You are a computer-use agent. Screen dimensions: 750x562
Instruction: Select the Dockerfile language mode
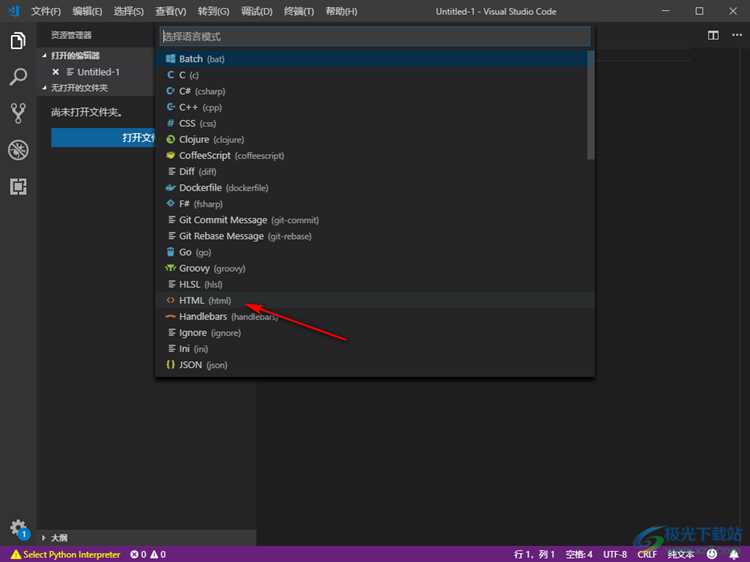375,187
